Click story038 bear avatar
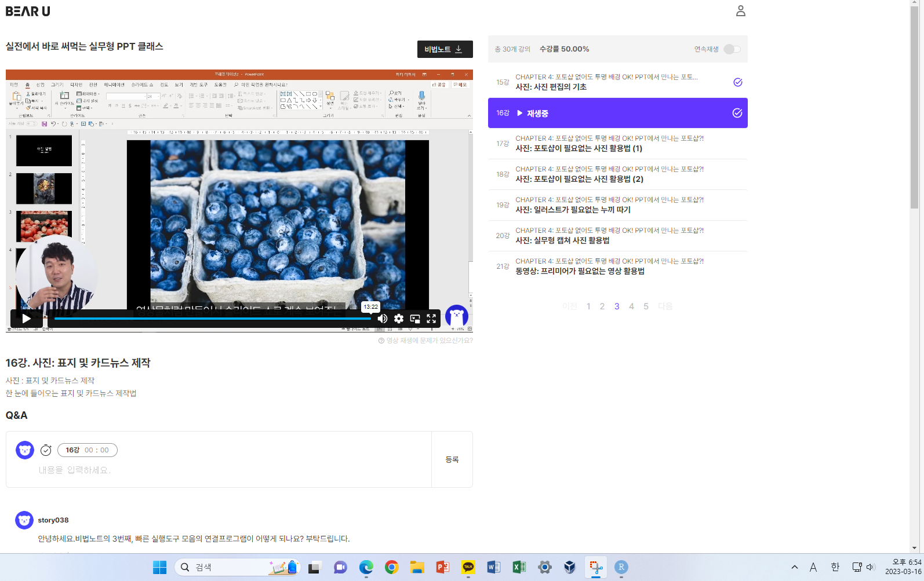The width and height of the screenshot is (924, 581). coord(24,520)
